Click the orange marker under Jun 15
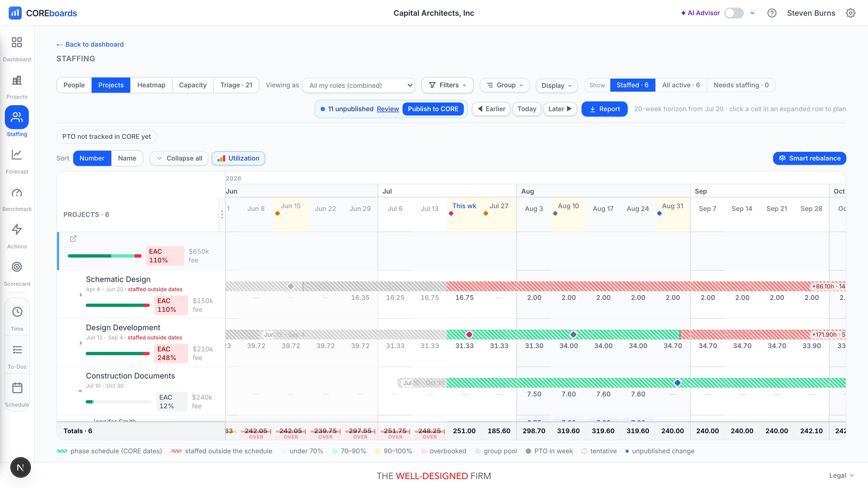The width and height of the screenshot is (868, 488). 277,214
